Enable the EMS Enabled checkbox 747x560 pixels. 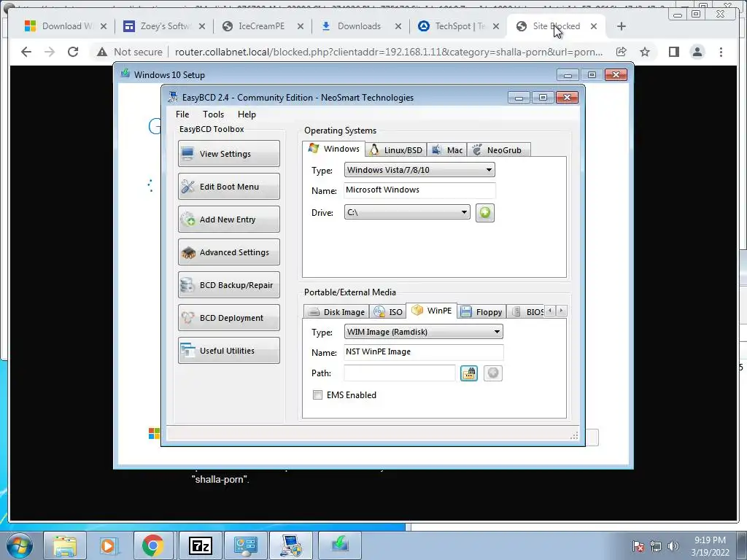tap(318, 394)
